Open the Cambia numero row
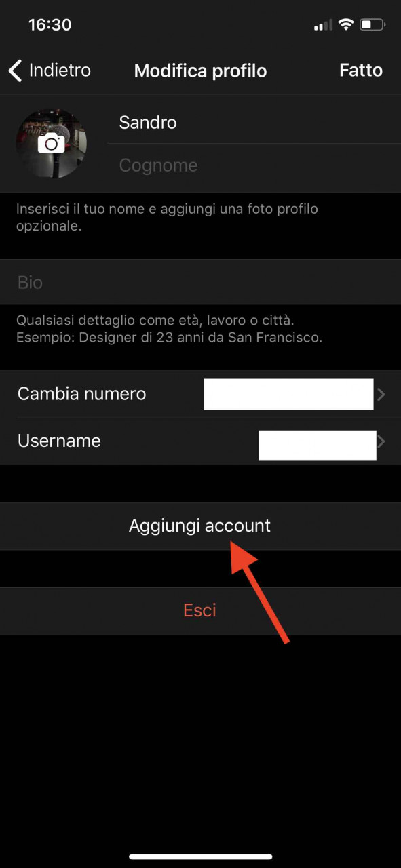The width and height of the screenshot is (401, 868). (x=200, y=394)
